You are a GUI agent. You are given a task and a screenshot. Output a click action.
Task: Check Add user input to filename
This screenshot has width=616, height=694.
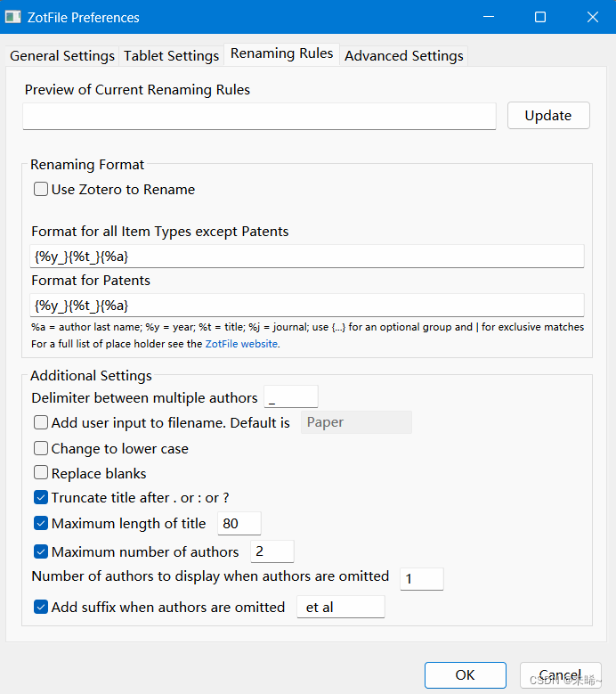(x=41, y=422)
